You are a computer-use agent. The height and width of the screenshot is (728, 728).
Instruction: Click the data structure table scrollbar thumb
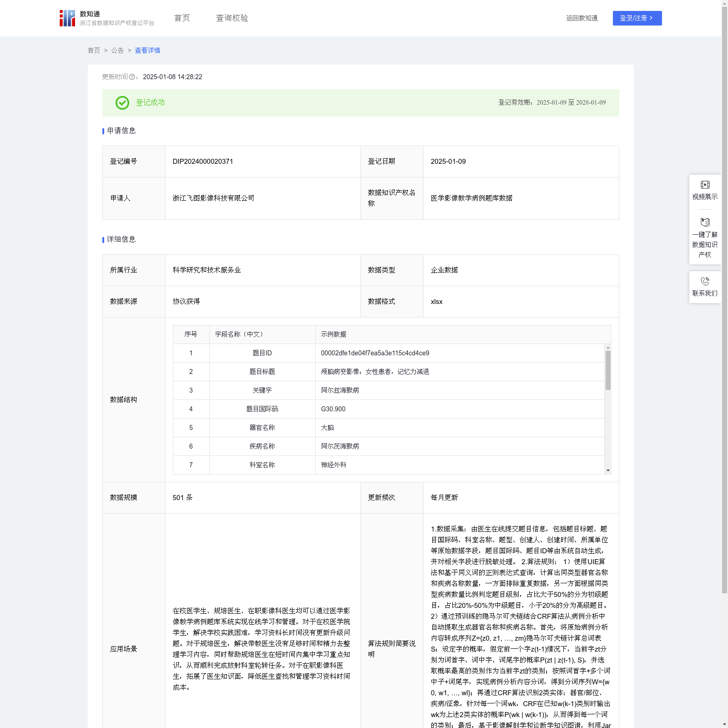608,370
